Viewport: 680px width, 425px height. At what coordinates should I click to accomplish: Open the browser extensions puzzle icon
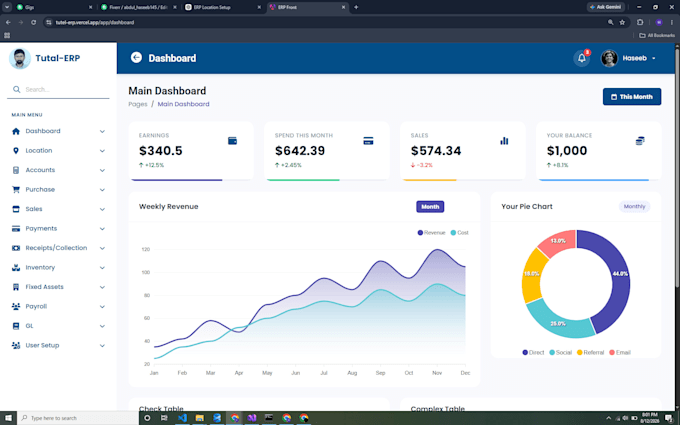point(640,22)
